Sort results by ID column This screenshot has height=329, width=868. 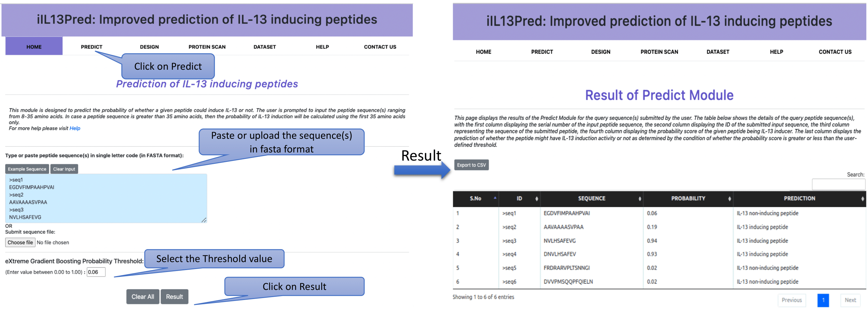(x=519, y=199)
